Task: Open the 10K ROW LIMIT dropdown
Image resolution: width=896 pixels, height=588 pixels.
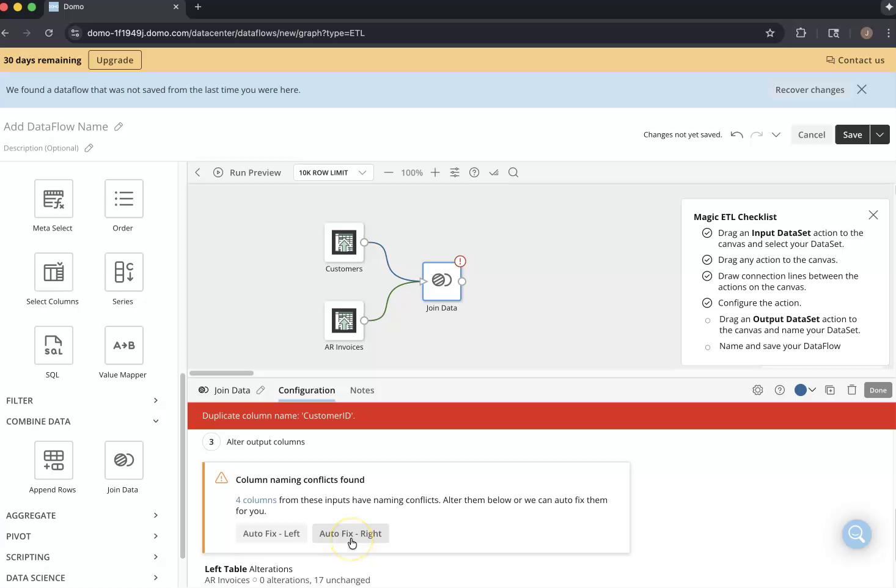Action: [333, 172]
